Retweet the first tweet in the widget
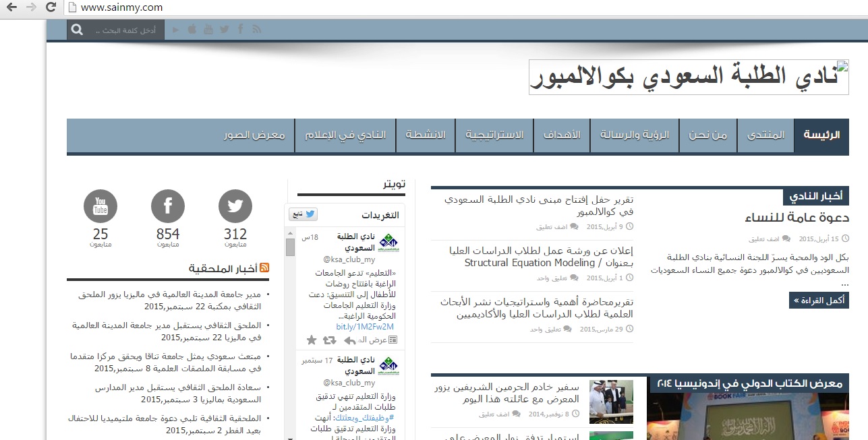 click(x=329, y=340)
